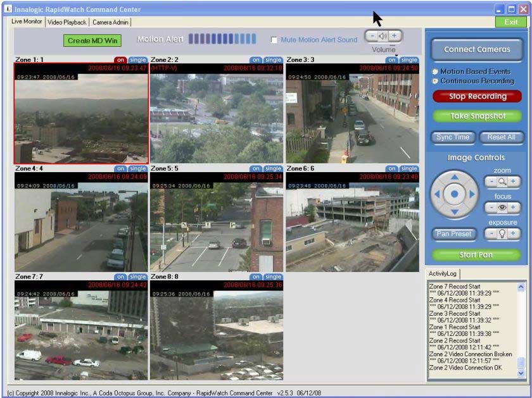The width and height of the screenshot is (532, 398).
Task: Click the zoom in plus button
Action: (514, 182)
